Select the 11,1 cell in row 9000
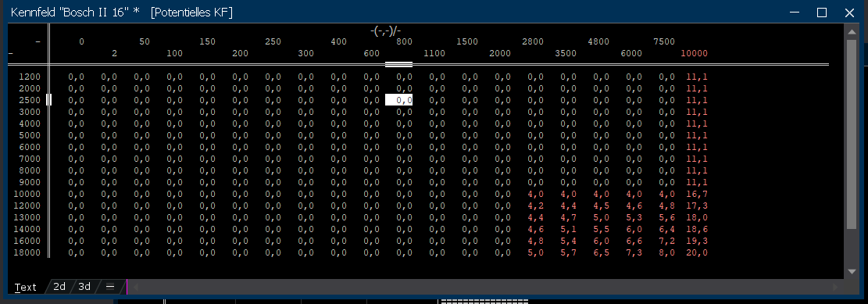 tap(697, 182)
